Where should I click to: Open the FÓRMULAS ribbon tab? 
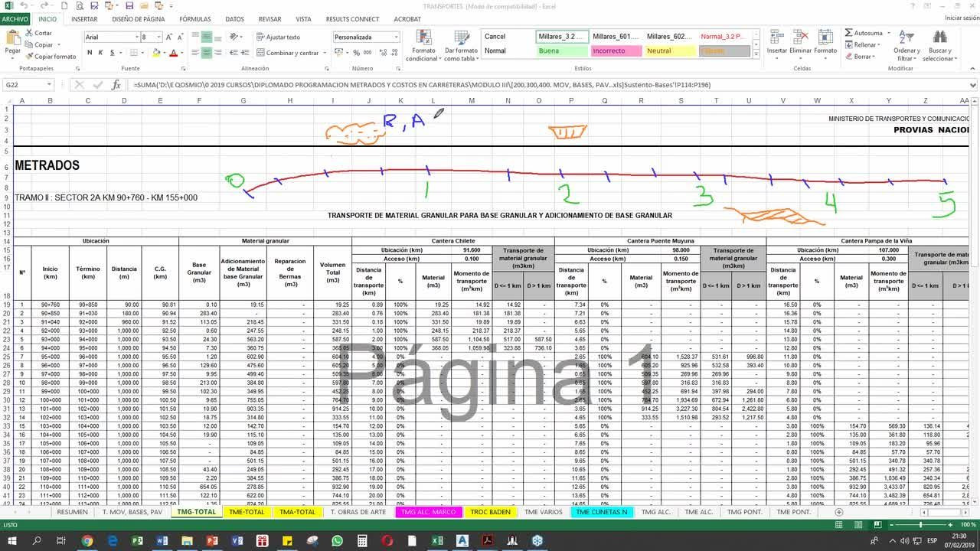coord(194,19)
